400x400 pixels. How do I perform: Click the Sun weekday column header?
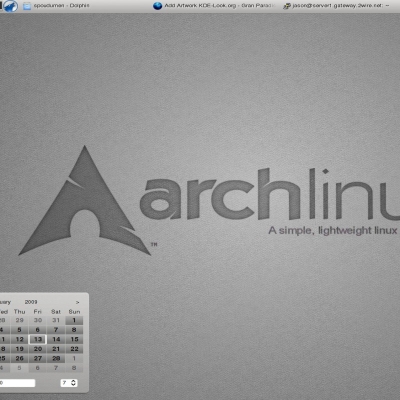coord(74,311)
